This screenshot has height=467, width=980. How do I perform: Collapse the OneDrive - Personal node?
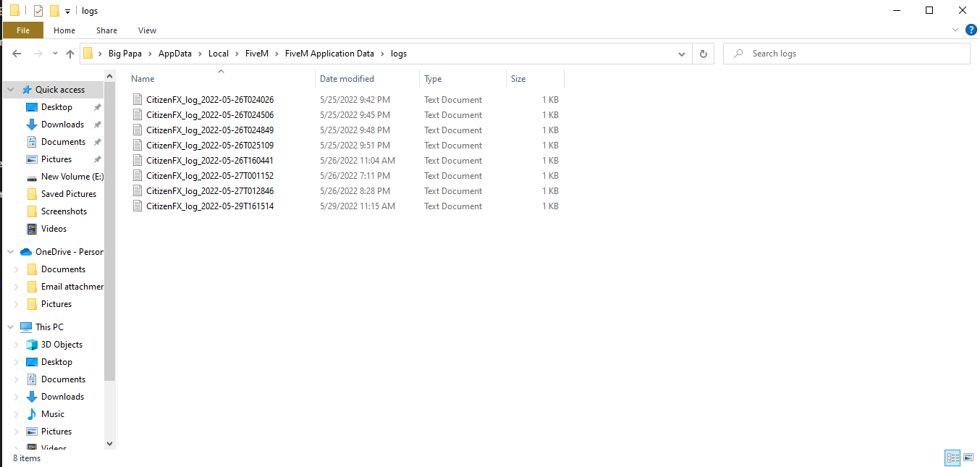click(11, 252)
